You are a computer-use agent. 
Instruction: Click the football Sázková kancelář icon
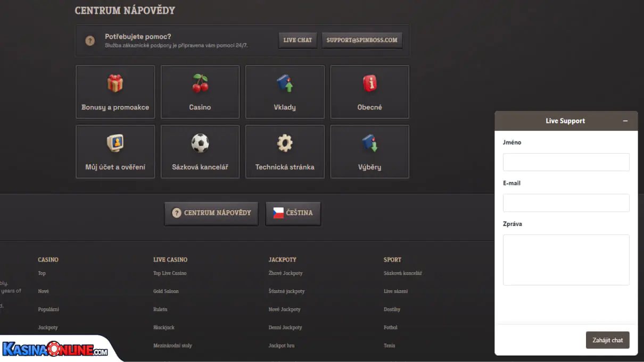tap(200, 143)
